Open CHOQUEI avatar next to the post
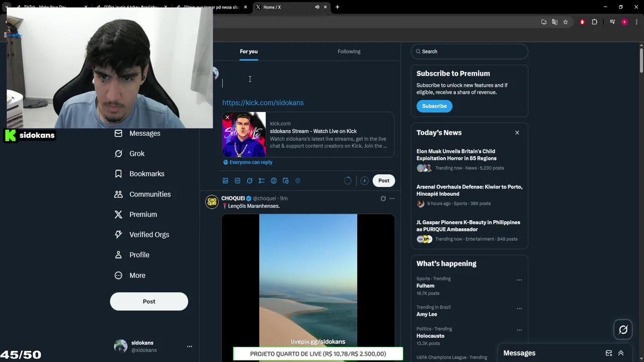This screenshot has height=362, width=644. coord(212,202)
